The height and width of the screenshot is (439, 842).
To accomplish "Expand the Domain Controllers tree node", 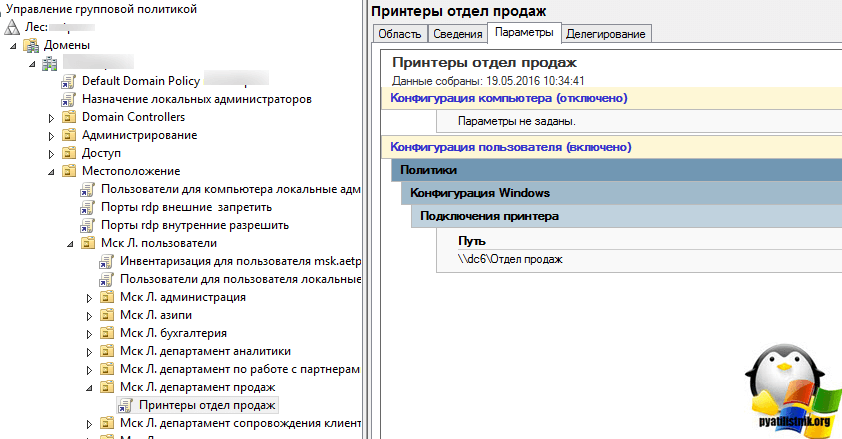I will 52,117.
